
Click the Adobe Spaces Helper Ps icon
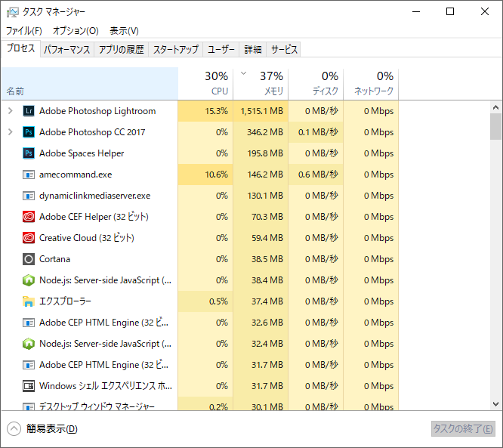coord(29,153)
